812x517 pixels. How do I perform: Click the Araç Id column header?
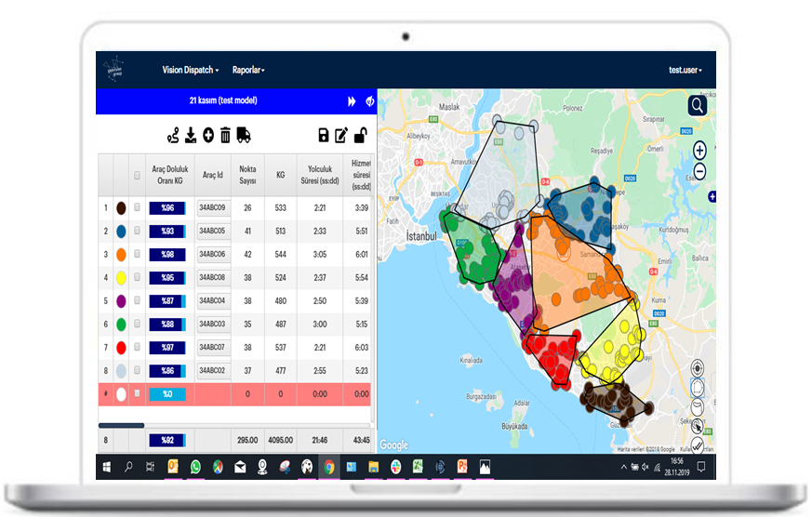click(212, 175)
